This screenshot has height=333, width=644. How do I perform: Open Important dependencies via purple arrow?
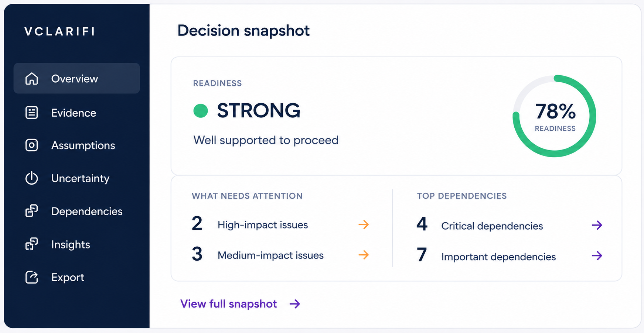[x=597, y=255]
